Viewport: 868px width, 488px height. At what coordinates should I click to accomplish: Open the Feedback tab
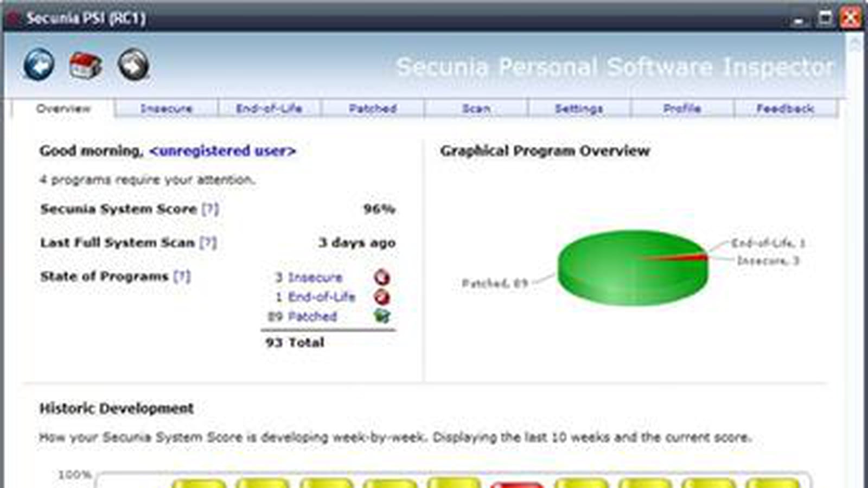click(x=785, y=108)
